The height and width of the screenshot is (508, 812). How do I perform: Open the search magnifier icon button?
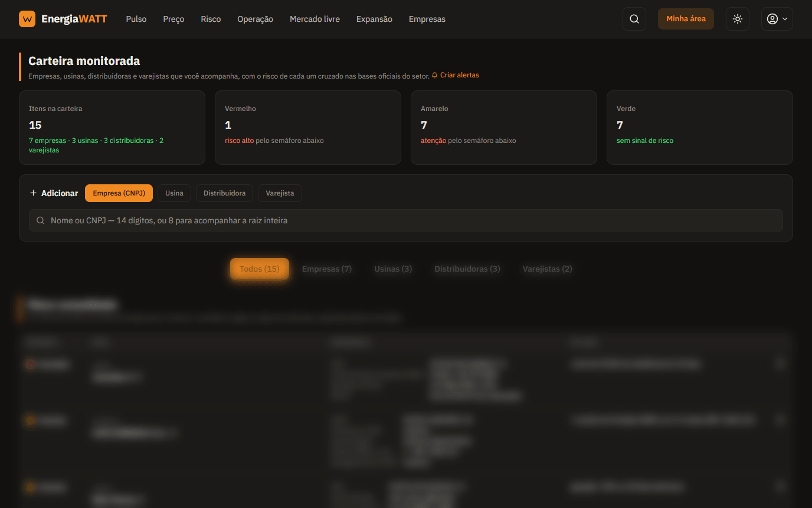634,19
